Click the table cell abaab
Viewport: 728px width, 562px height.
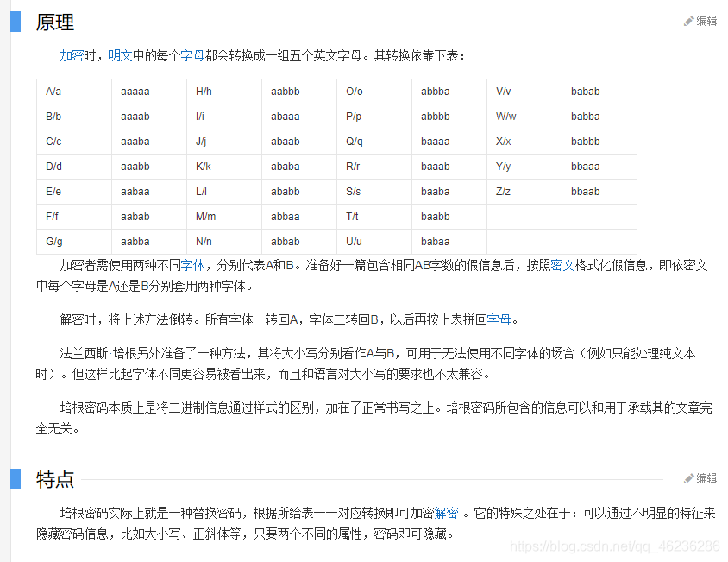point(299,142)
